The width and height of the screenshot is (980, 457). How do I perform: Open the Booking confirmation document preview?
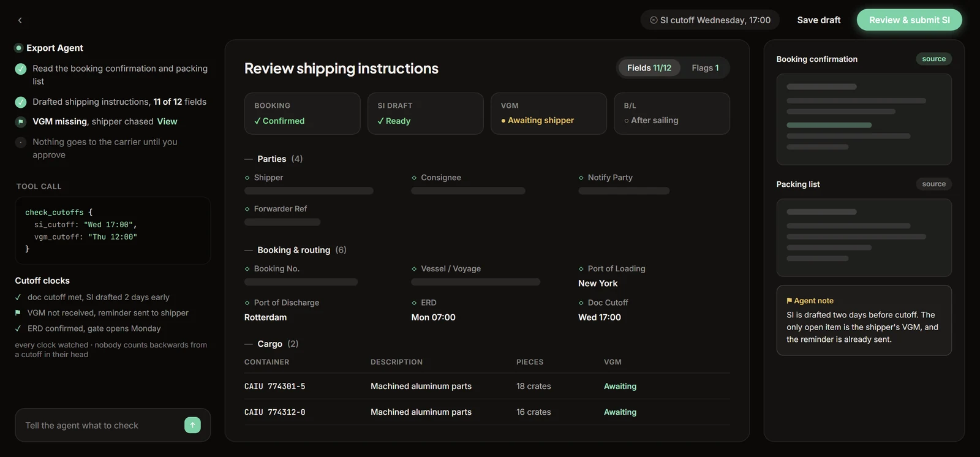(864, 119)
